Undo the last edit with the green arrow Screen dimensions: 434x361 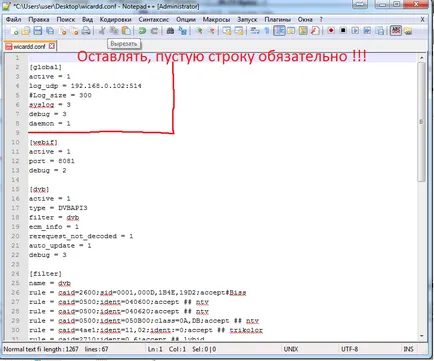click(142, 31)
